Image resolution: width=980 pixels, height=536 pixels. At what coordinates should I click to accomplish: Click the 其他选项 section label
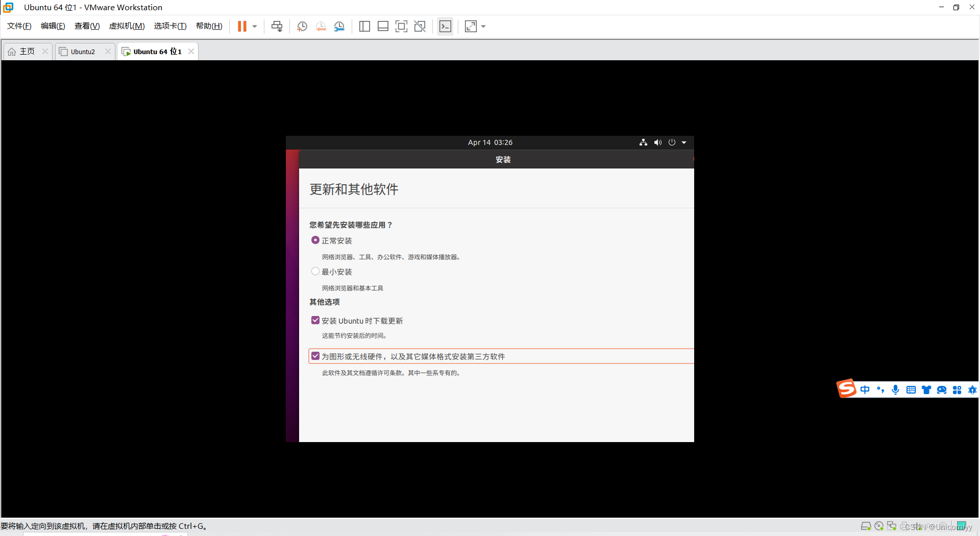[325, 302]
